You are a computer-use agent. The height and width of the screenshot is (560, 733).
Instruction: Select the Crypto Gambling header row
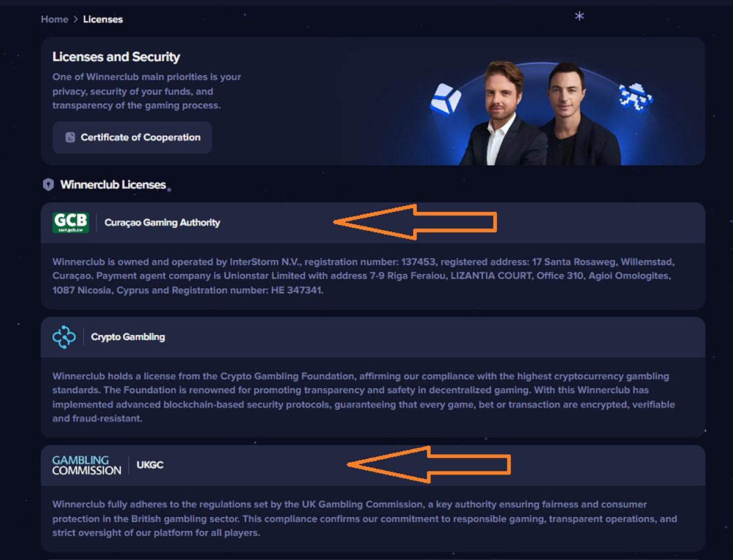(x=373, y=337)
